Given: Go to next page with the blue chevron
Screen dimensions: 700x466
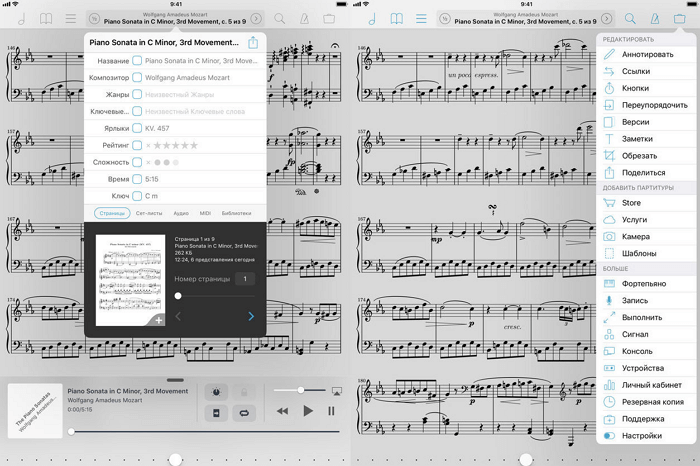Looking at the screenshot, I should (x=250, y=316).
